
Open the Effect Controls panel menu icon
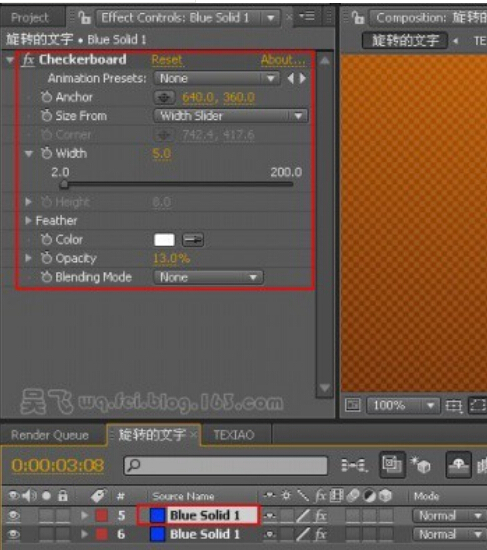pyautogui.click(x=307, y=16)
